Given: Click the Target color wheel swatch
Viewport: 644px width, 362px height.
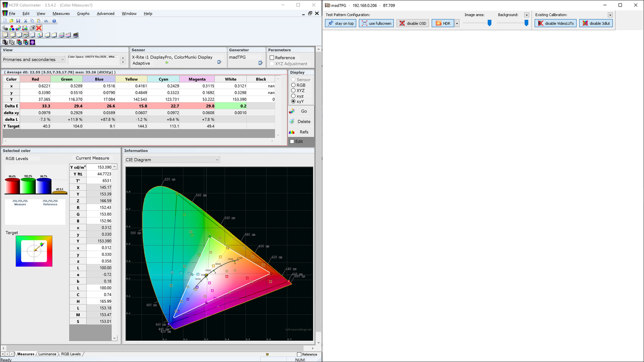Looking at the screenshot, I should [34, 251].
